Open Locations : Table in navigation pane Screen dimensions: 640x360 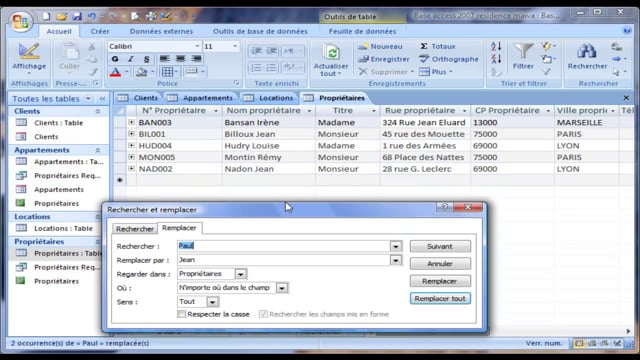63,229
